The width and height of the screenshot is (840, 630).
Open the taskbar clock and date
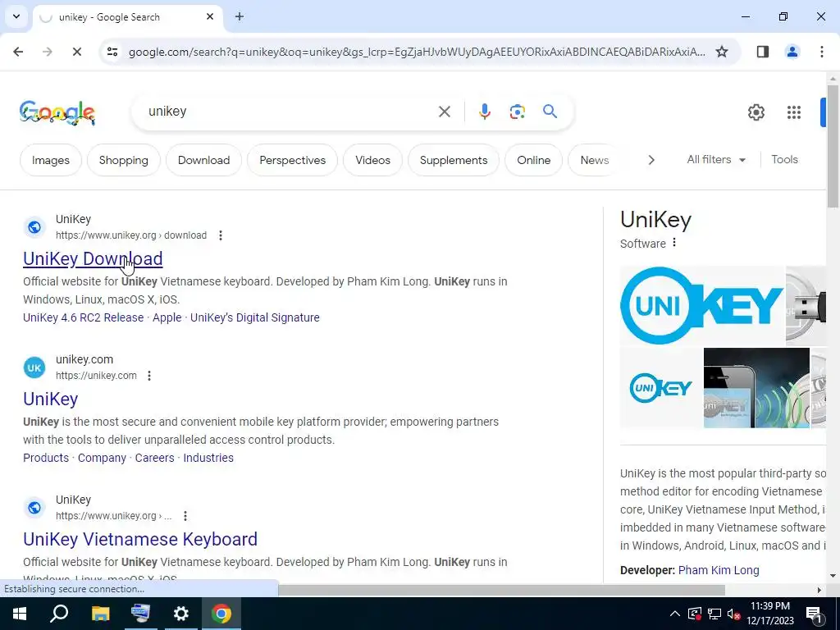pyautogui.click(x=770, y=614)
